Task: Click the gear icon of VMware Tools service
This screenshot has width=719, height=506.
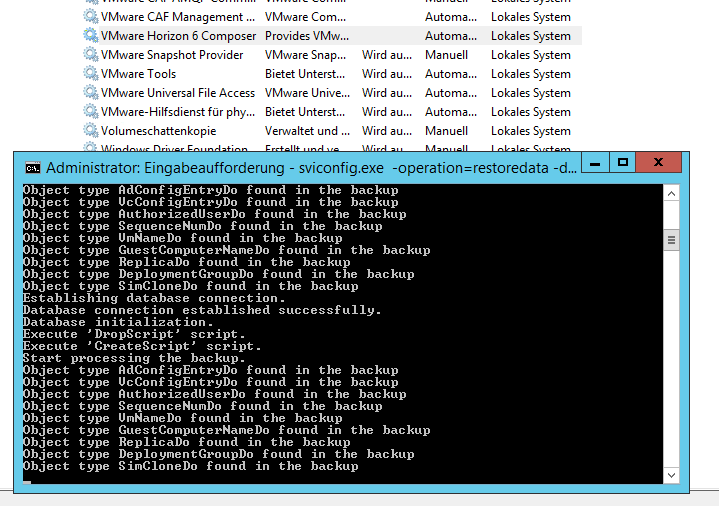Action: point(90,73)
